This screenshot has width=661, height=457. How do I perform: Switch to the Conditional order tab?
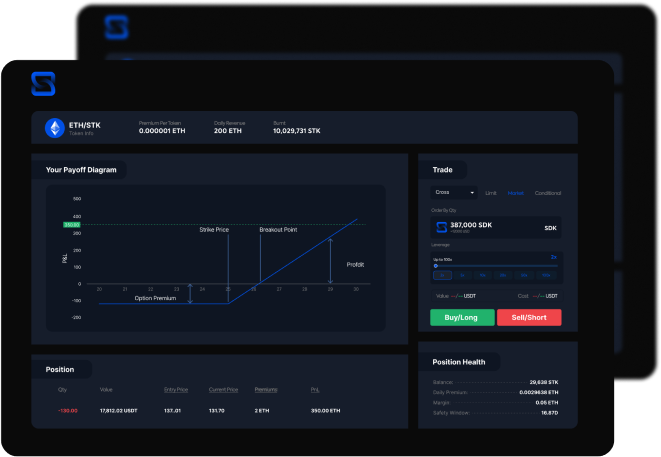point(547,192)
